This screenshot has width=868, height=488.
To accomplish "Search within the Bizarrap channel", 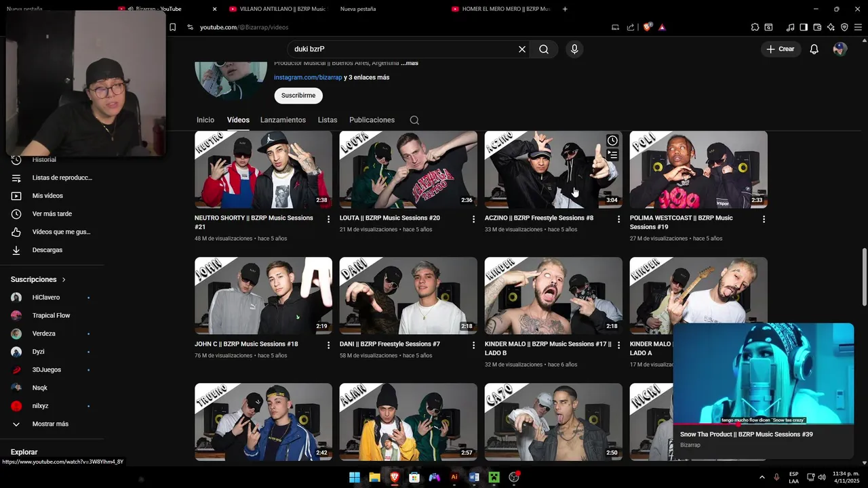I will [414, 120].
